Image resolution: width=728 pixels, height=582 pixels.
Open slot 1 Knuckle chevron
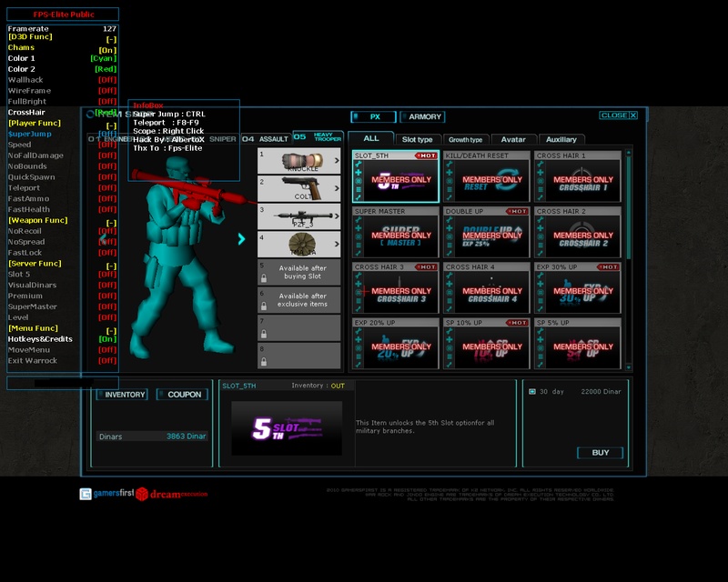pos(337,161)
